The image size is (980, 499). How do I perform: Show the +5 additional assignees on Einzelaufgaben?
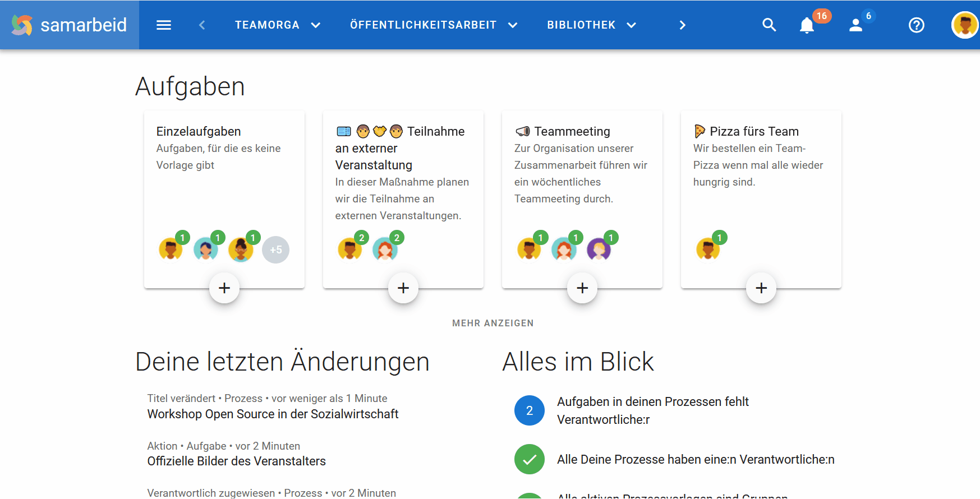coord(276,250)
